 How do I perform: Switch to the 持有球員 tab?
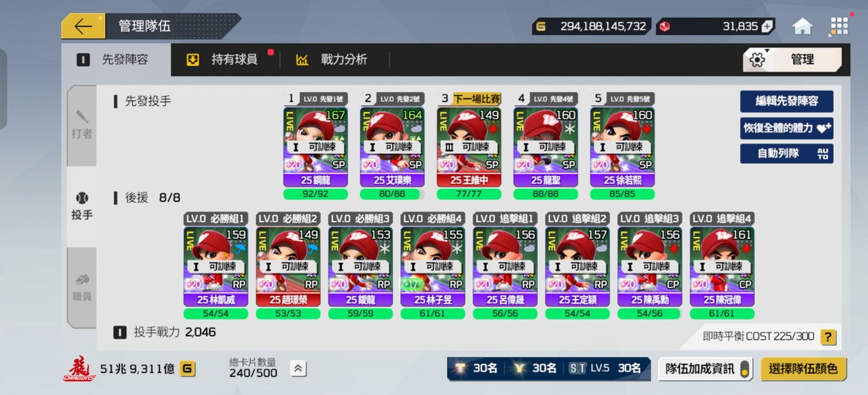click(x=223, y=60)
